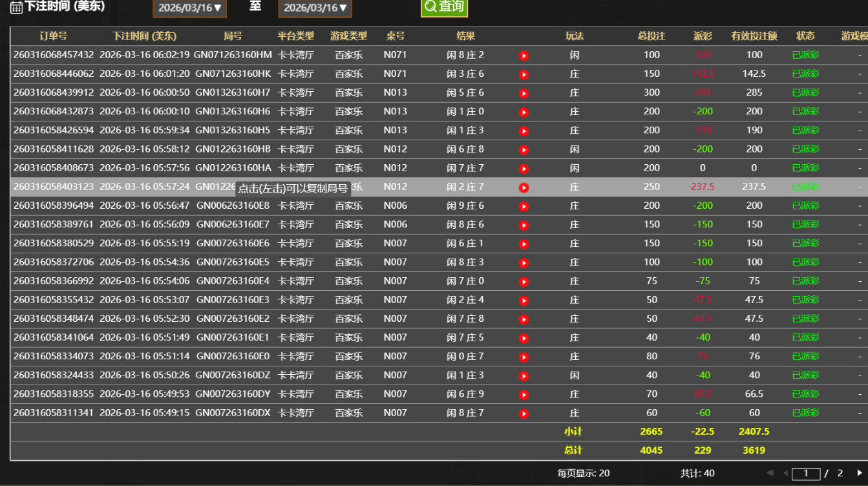
Task: Jump to first page double arrow
Action: click(770, 474)
